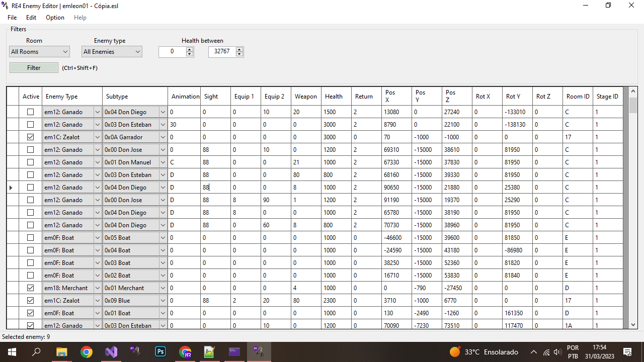Open Subtype dropdown for 0x02 Boat
644x362 pixels.
(163, 275)
